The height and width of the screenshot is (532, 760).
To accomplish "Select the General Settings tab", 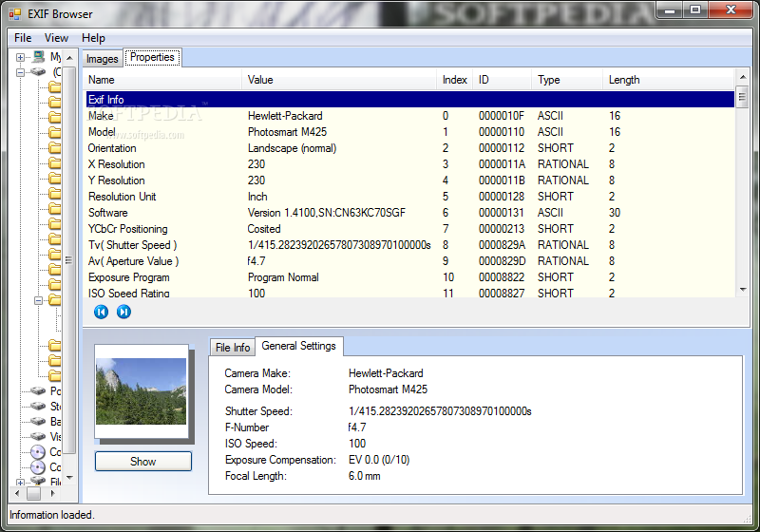I will (x=299, y=346).
